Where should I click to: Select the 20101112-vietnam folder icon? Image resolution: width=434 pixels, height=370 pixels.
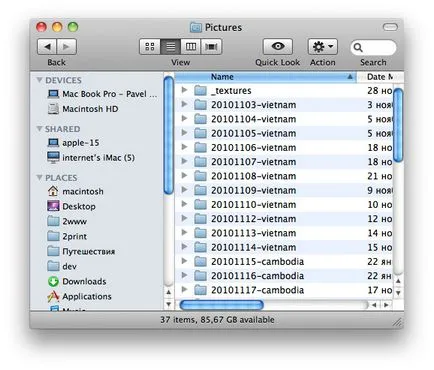(200, 219)
